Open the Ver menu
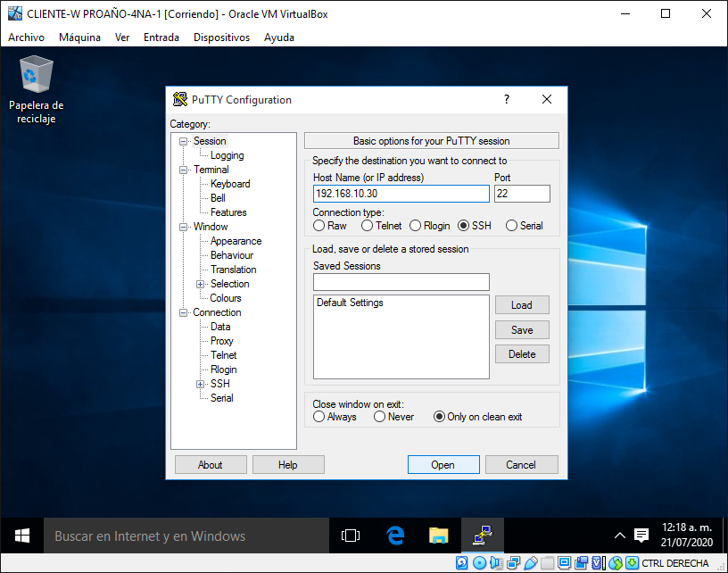Screen dimensions: 728x573 click(122, 37)
